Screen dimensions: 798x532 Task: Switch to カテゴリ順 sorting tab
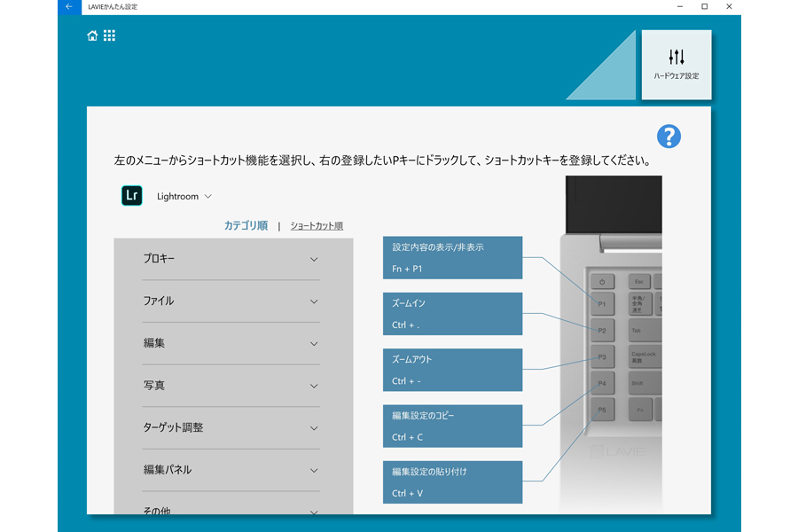(246, 226)
